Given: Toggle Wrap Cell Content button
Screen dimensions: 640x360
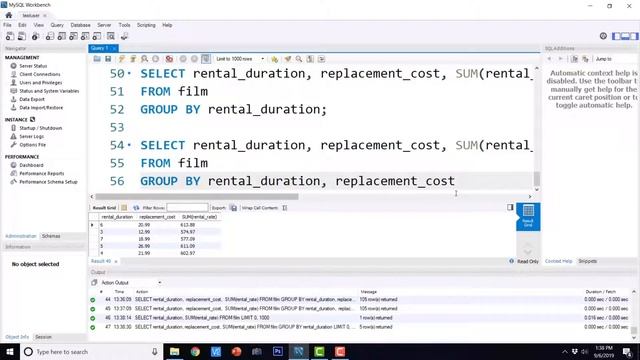Looking at the screenshot, I should click(x=284, y=208).
